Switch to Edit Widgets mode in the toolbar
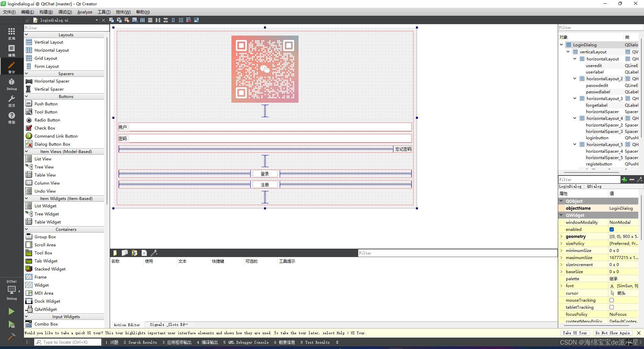The width and height of the screenshot is (644, 349). click(111, 20)
